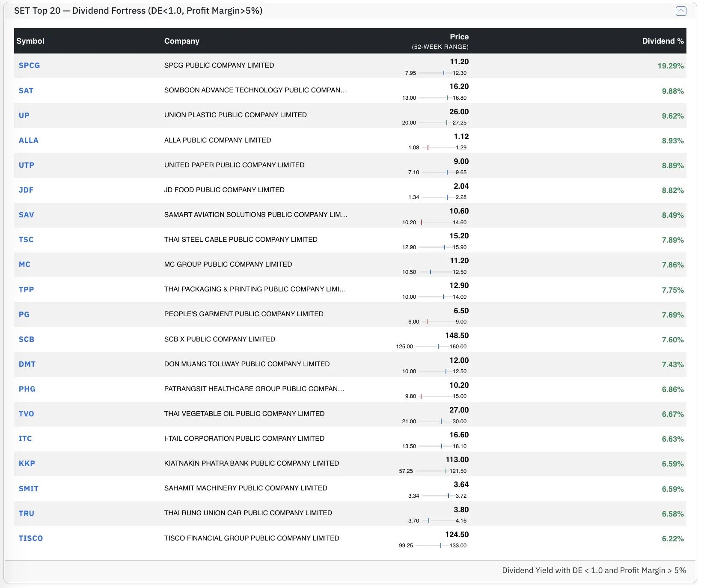The height and width of the screenshot is (588, 701).
Task: Click I-TAIL CORPORATION company name
Action: (244, 438)
